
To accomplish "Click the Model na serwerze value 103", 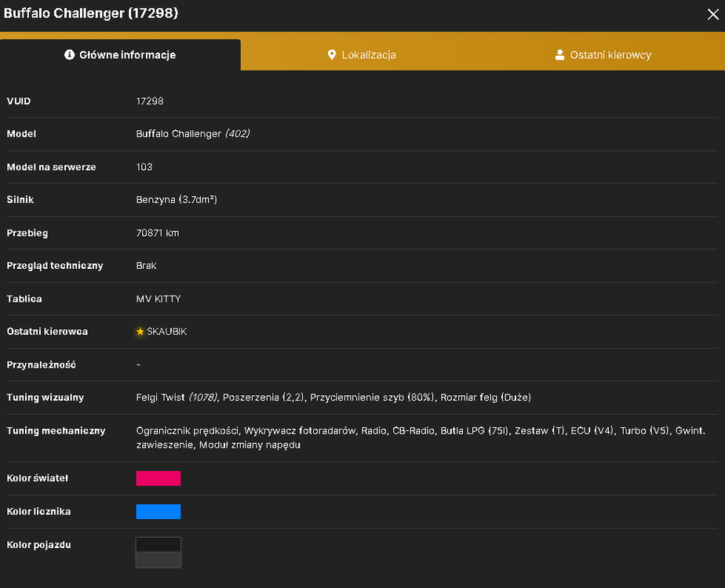I will tap(144, 167).
